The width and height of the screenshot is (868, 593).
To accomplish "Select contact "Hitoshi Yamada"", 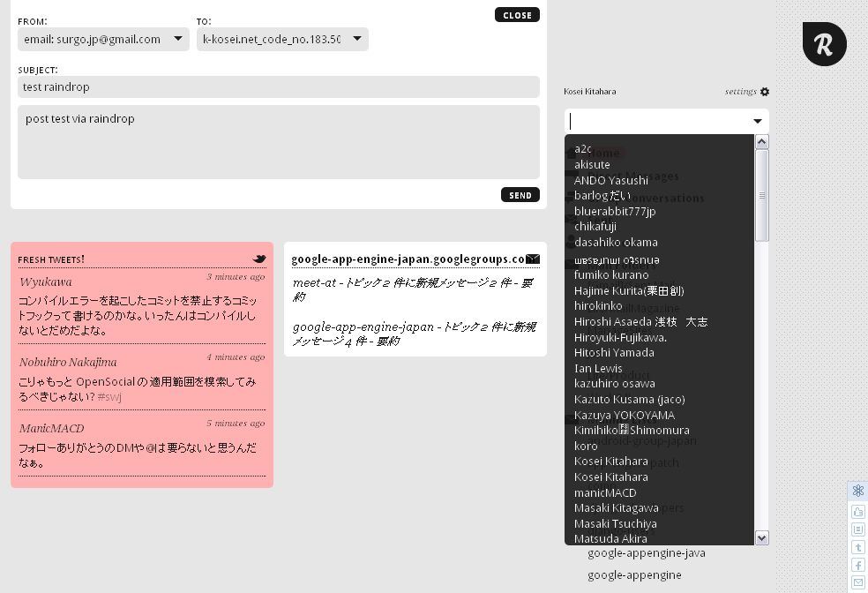I will 614,352.
